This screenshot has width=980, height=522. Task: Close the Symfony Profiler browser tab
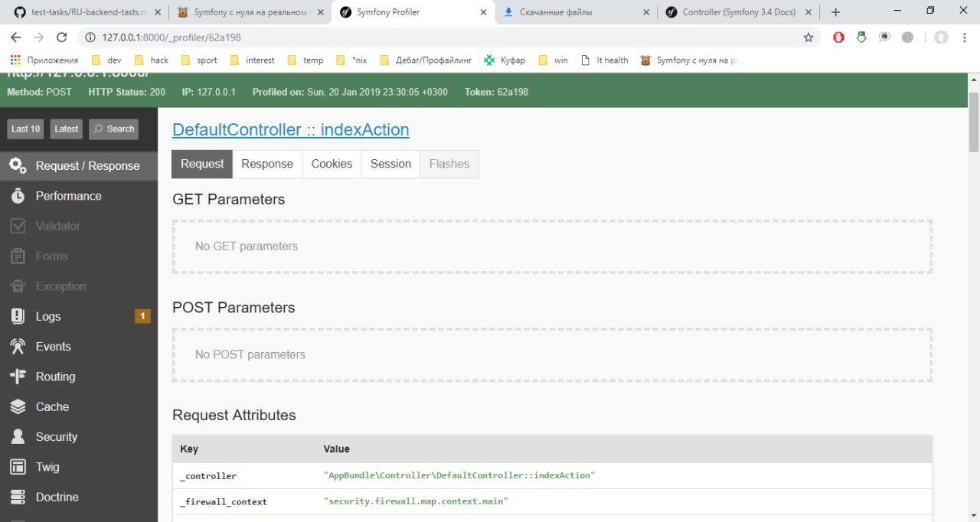coord(482,12)
